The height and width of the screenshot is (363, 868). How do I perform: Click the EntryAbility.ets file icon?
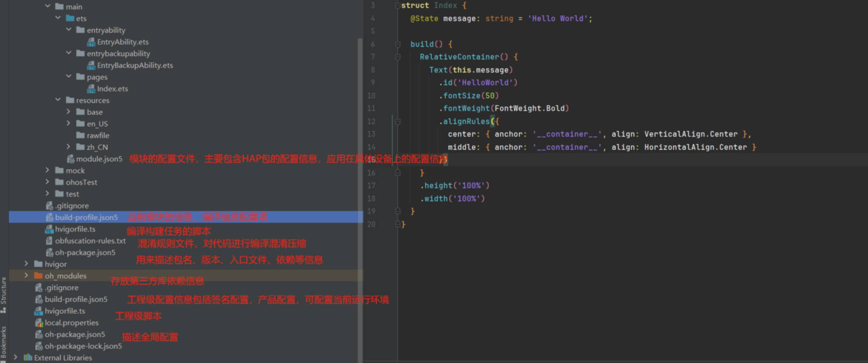[x=91, y=42]
